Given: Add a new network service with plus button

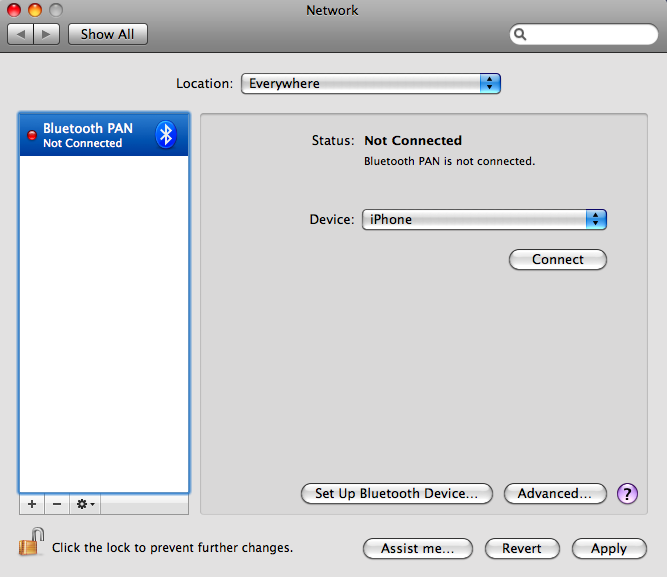Looking at the screenshot, I should click(31, 504).
